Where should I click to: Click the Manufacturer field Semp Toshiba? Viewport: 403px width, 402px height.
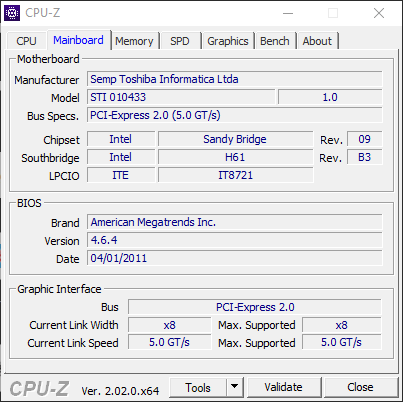click(x=235, y=79)
